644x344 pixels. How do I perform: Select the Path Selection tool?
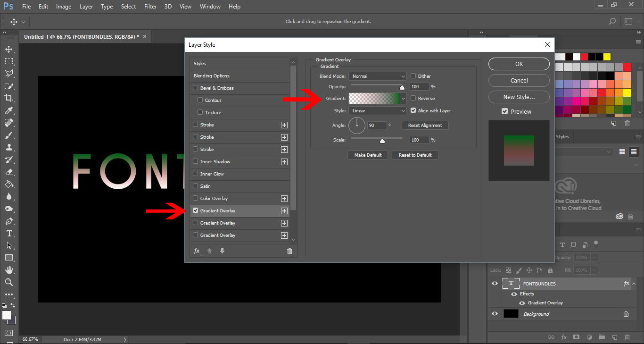point(9,245)
